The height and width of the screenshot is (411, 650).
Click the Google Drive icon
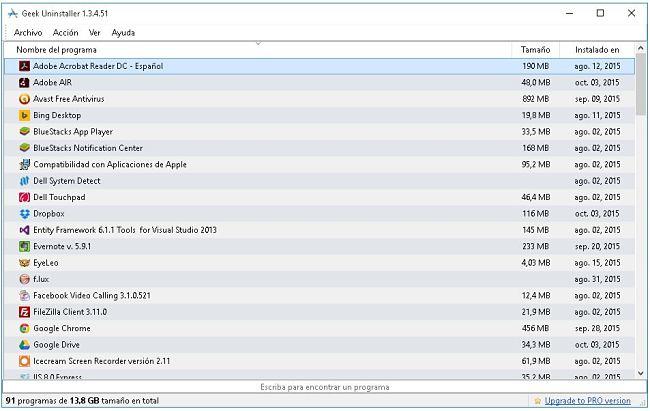24,345
